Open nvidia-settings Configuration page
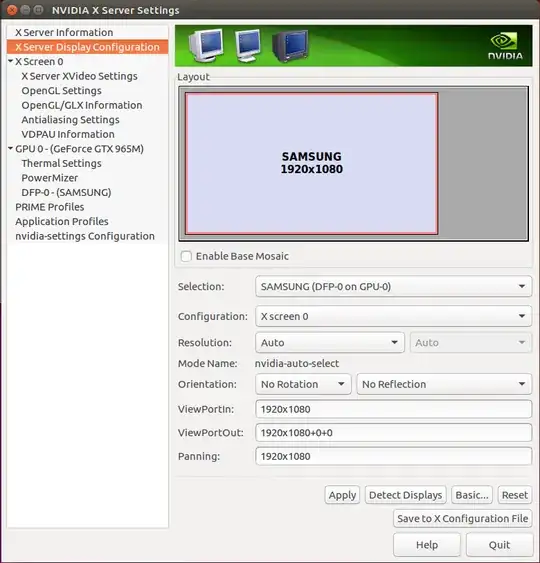Viewport: 540px width, 563px height. point(85,236)
